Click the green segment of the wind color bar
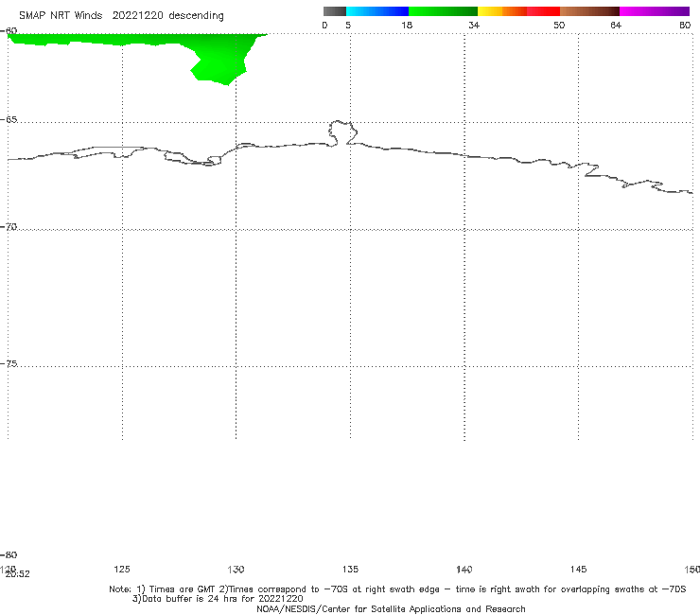The height and width of the screenshot is (615, 700). pos(443,11)
